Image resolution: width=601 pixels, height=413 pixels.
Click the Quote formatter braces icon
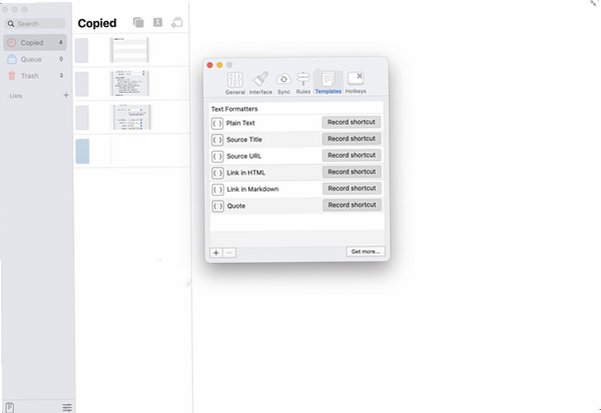point(217,206)
